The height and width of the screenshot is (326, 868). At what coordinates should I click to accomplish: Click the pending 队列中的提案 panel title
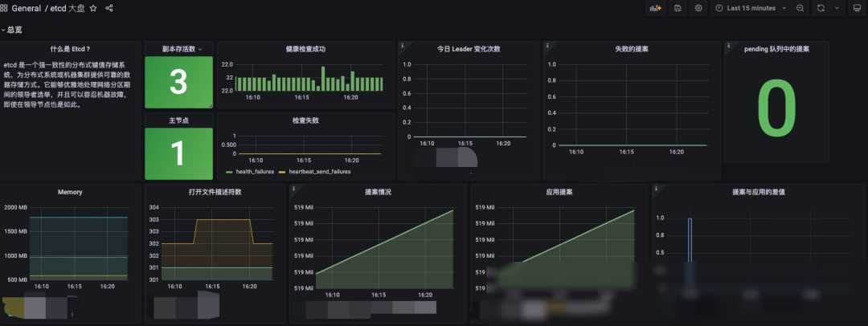coord(777,49)
